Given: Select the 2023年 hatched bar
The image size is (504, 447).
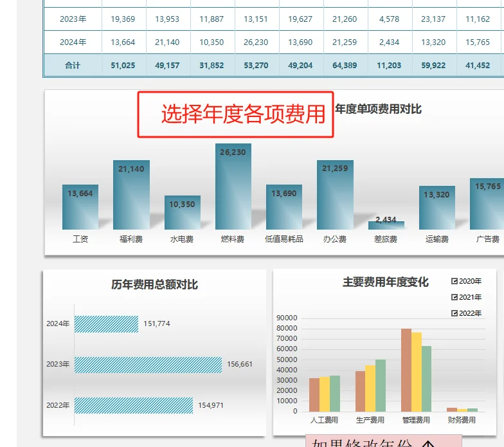Looking at the screenshot, I should coord(148,365).
